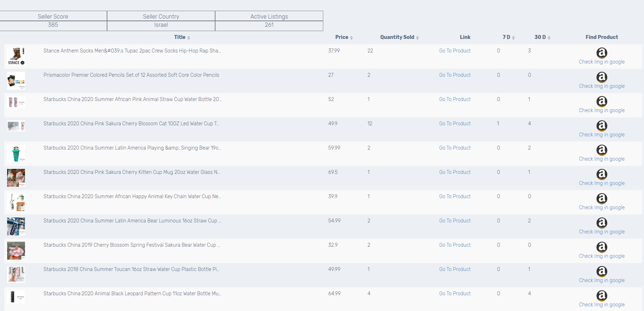Sort table by 30 D column
The height and width of the screenshot is (311, 644).
point(542,37)
